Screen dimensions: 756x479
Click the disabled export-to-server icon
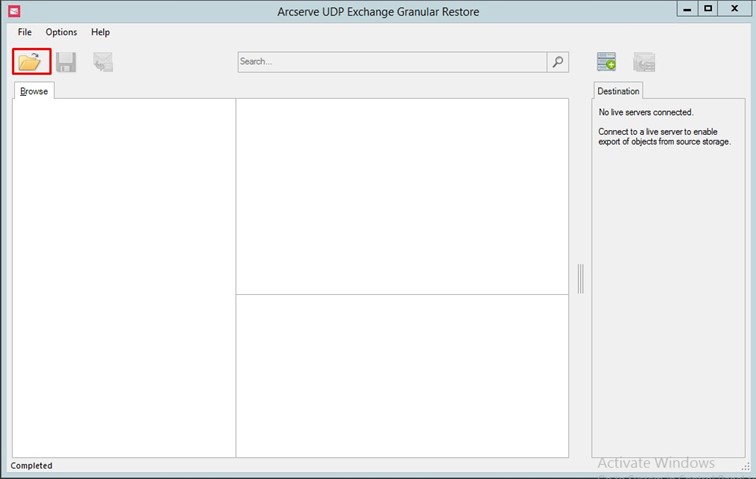coord(644,62)
